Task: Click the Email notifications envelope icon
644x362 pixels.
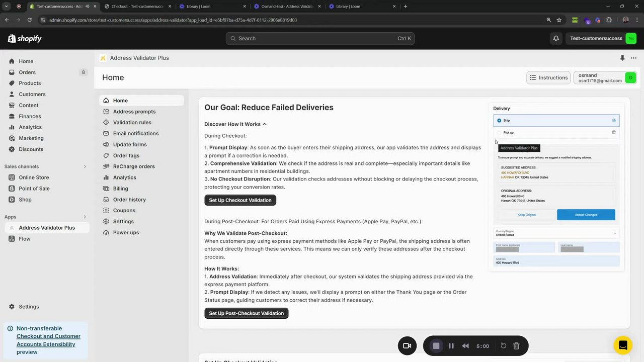Action: coord(106,134)
